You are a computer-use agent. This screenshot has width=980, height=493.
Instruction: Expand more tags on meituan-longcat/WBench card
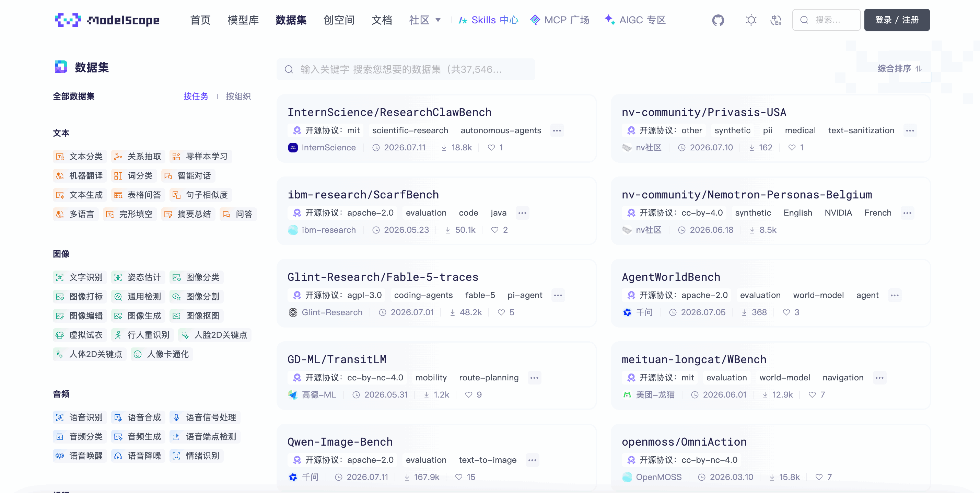pos(879,378)
